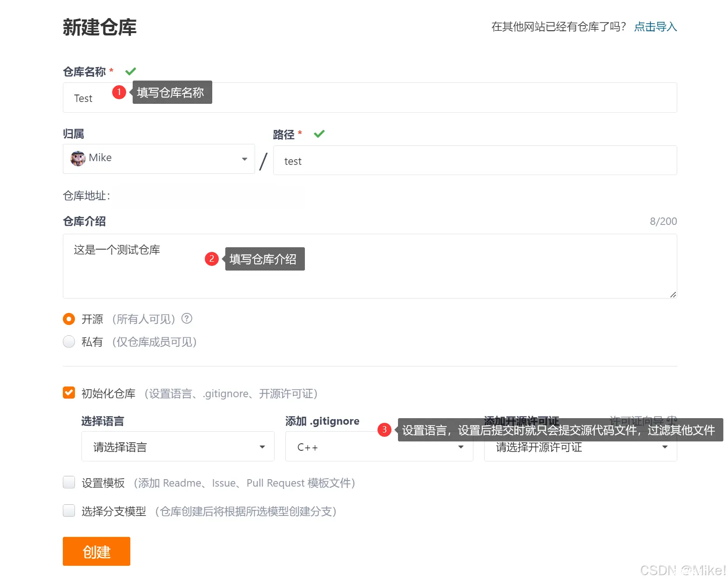The width and height of the screenshot is (728, 583).
Task: Click the orange 创建 button
Action: point(96,551)
